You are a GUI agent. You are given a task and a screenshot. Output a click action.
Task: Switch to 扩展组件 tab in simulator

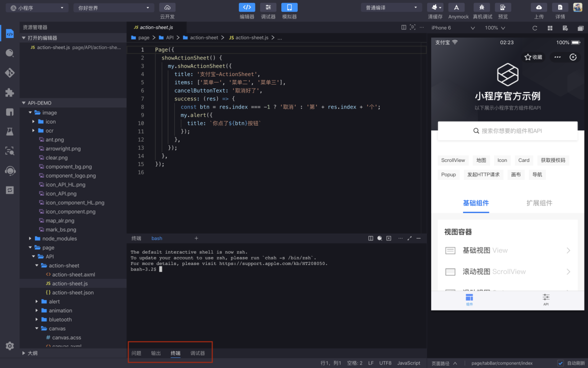coord(539,203)
